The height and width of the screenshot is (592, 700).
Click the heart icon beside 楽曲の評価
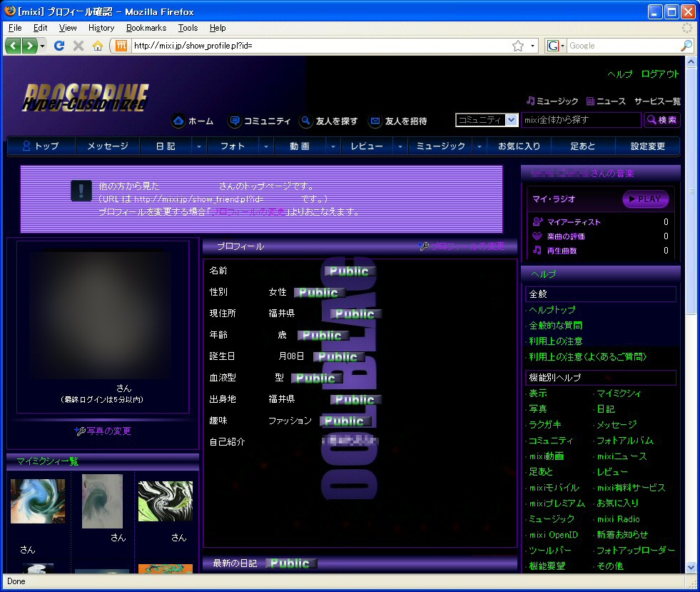pos(537,236)
